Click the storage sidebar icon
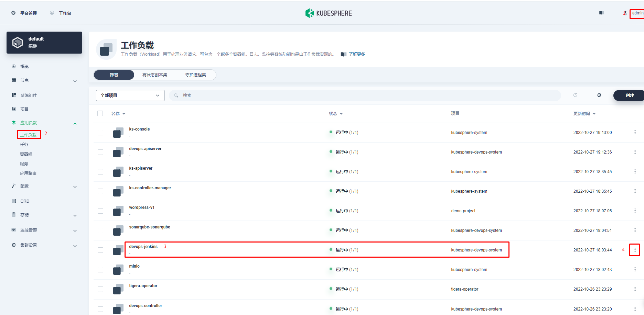The image size is (644, 315). pyautogui.click(x=14, y=215)
